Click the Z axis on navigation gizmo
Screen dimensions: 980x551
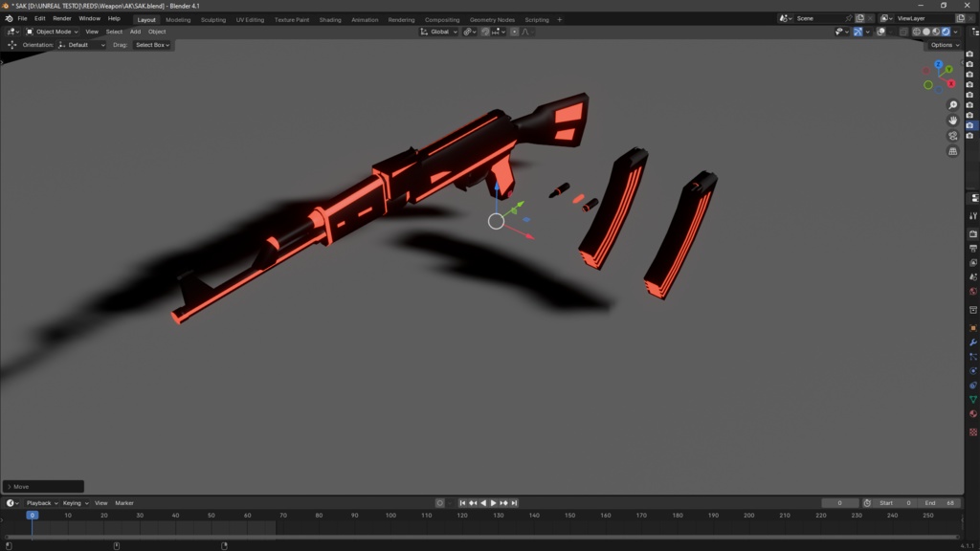click(x=938, y=64)
